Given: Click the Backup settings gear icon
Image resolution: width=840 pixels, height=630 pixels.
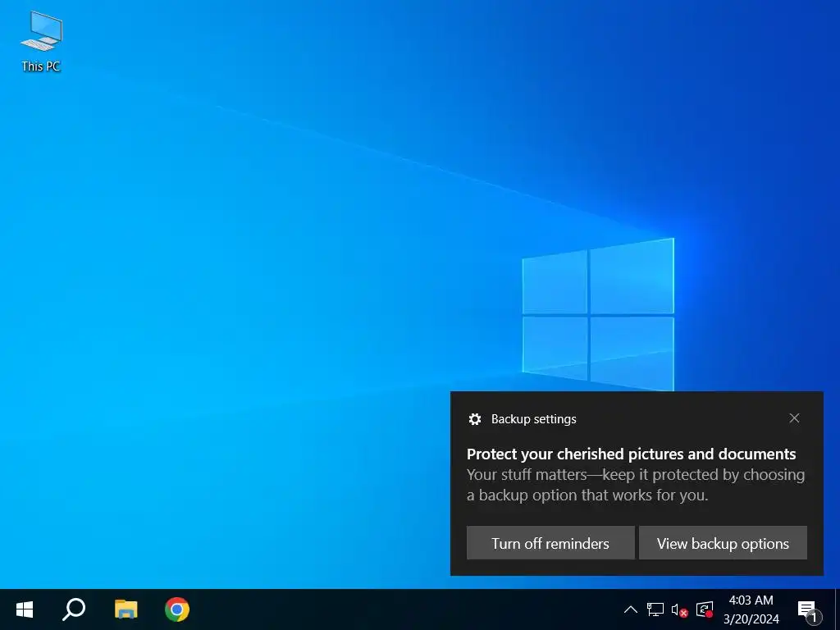Looking at the screenshot, I should coord(475,419).
